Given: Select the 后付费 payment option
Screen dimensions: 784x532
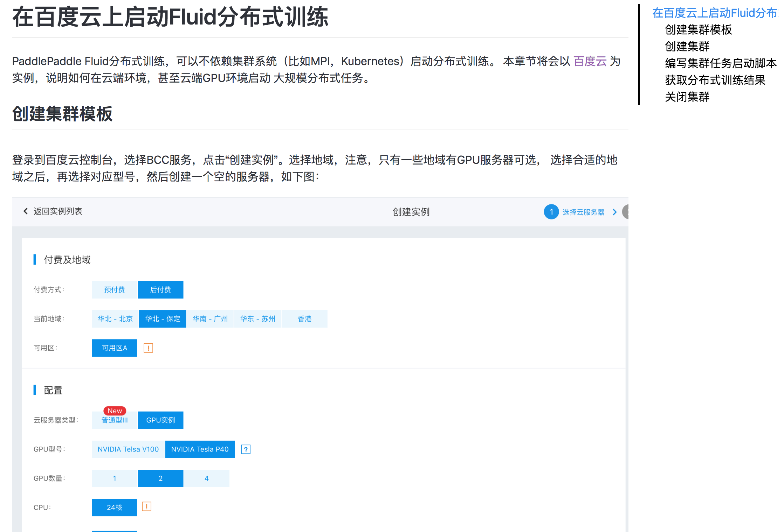Looking at the screenshot, I should click(x=160, y=290).
